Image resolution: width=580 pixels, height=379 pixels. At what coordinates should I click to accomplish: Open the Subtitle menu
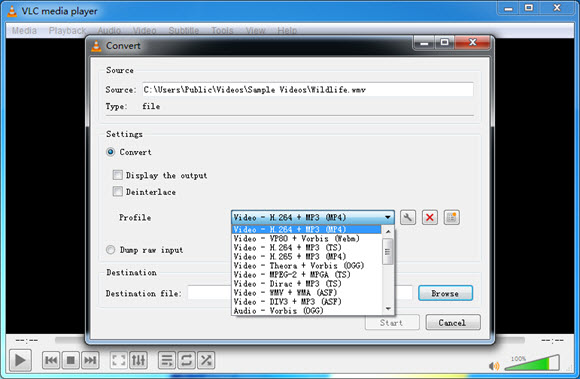[184, 31]
